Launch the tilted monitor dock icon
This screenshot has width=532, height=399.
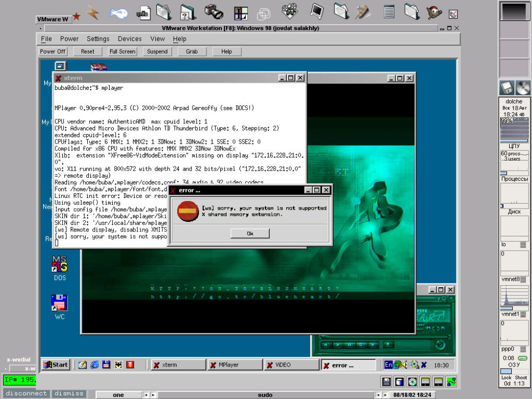317,11
